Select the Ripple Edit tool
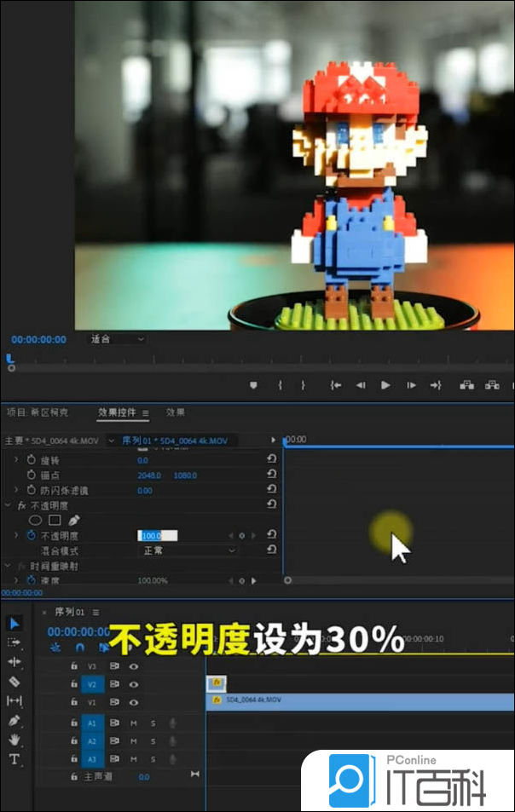This screenshot has height=812, width=515. coord(14,662)
